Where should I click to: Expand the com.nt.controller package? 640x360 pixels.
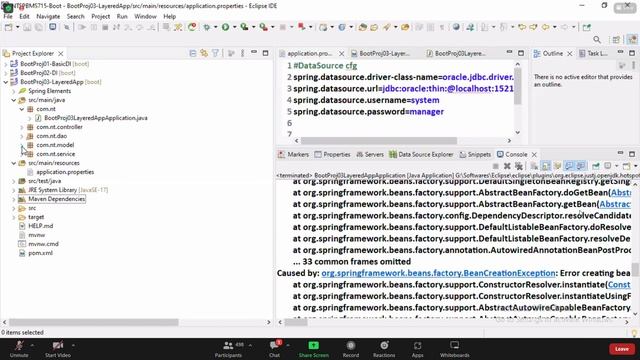(22, 127)
